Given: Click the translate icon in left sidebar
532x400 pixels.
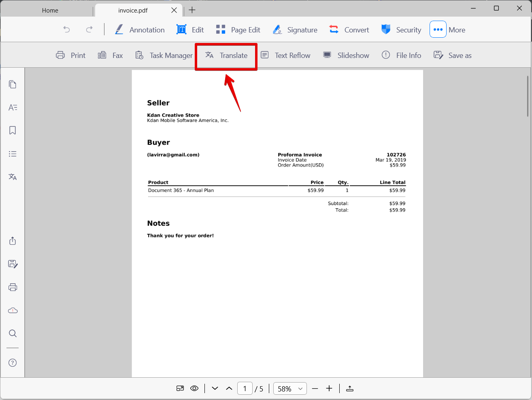Looking at the screenshot, I should click(13, 177).
